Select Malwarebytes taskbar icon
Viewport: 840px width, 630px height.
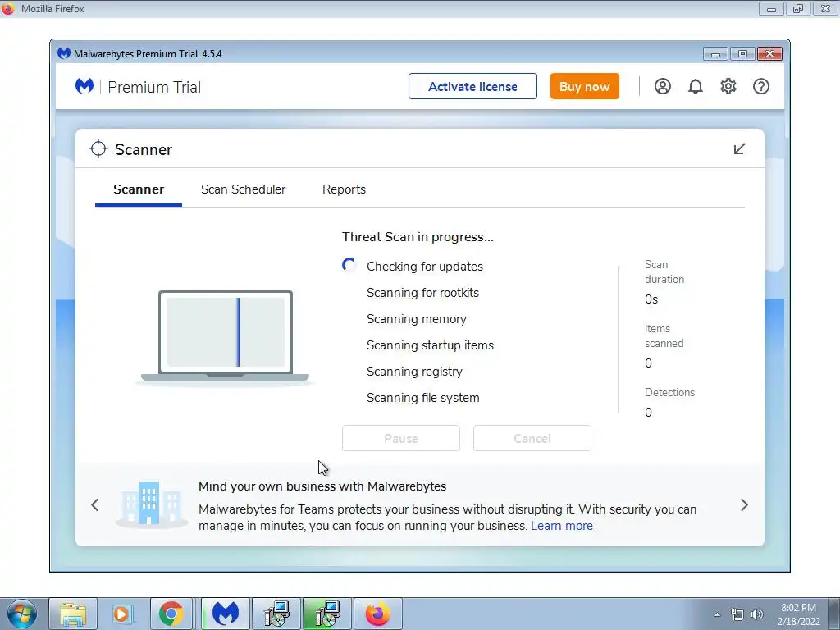coord(225,614)
